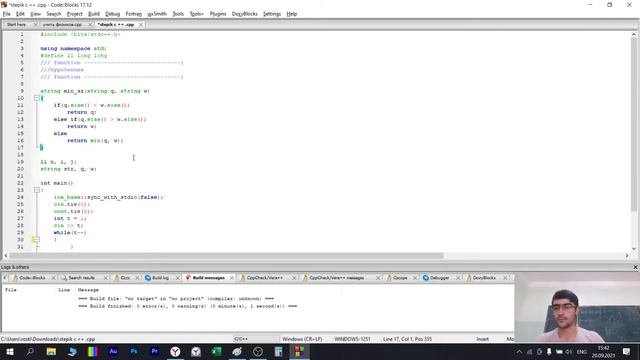This screenshot has width=640, height=360.
Task: Open Windows taskbar search
Action: tap(30, 351)
